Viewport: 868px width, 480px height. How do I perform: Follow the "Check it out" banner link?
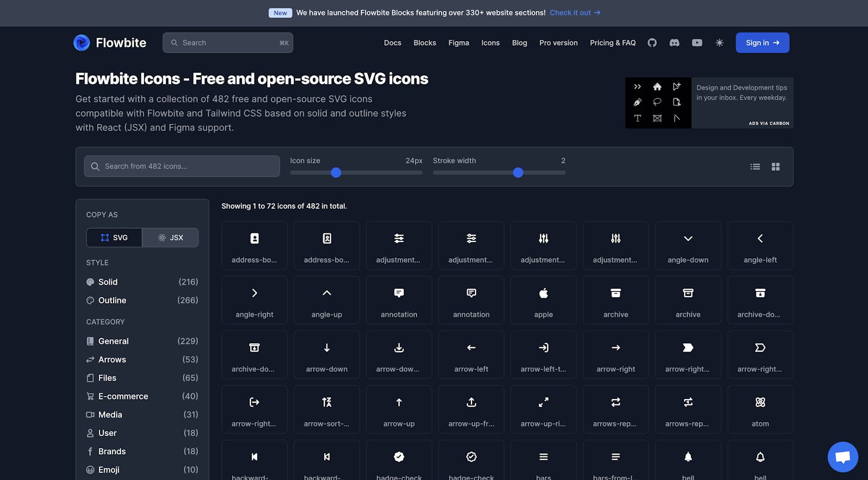coord(575,13)
